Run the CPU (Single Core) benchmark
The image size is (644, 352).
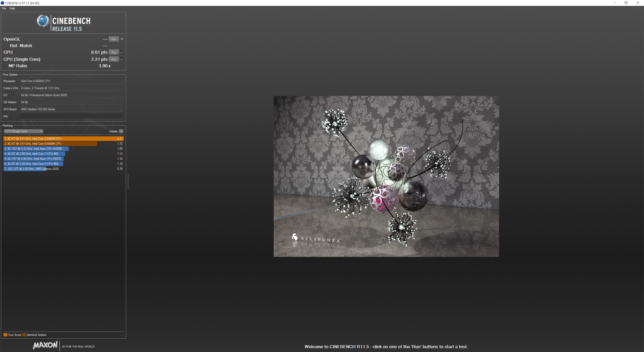click(114, 59)
